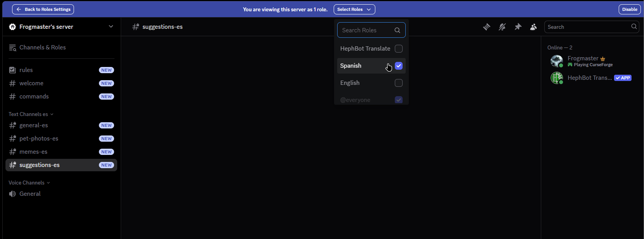Image resolution: width=644 pixels, height=239 pixels.
Task: Click the notification settings bell icon
Action: point(502,27)
